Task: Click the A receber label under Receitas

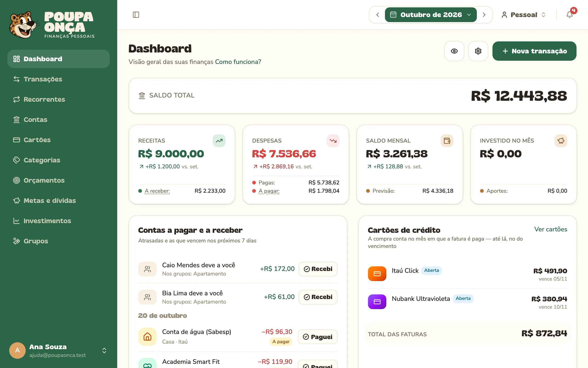Action: (x=157, y=191)
